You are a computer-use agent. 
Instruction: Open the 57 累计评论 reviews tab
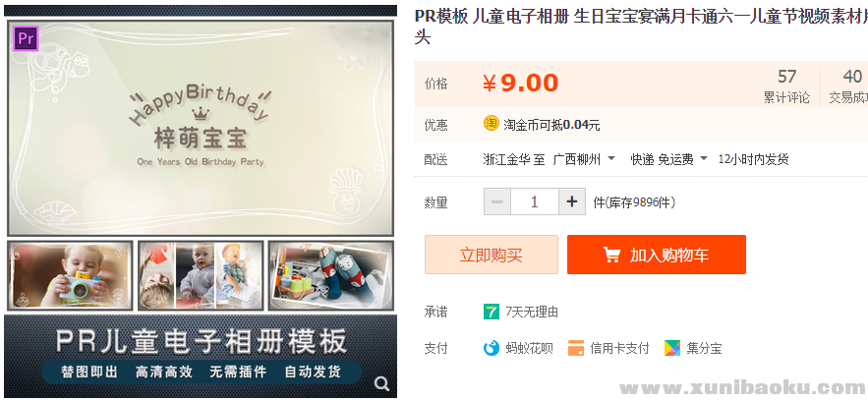click(786, 86)
